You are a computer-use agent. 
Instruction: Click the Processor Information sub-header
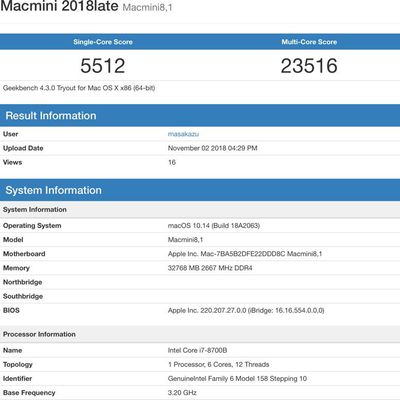point(200,334)
